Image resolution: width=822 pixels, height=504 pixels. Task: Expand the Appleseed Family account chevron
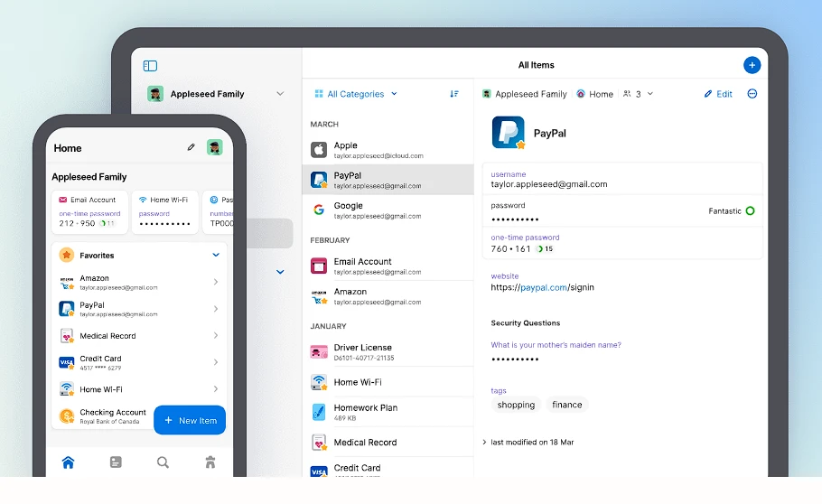tap(280, 94)
